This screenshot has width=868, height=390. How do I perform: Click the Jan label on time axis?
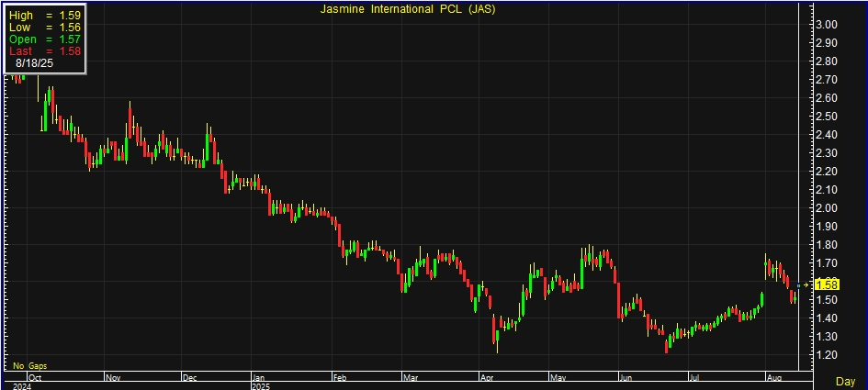click(x=259, y=378)
